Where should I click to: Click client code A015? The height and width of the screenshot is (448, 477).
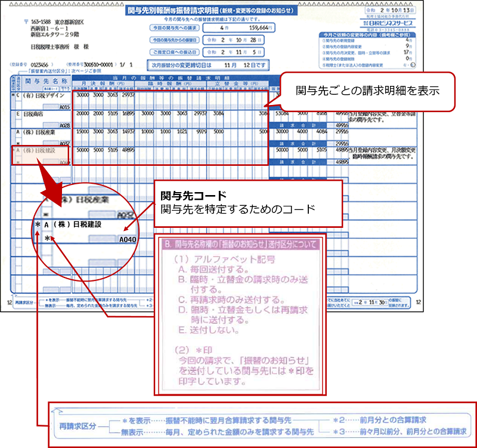coord(65,107)
